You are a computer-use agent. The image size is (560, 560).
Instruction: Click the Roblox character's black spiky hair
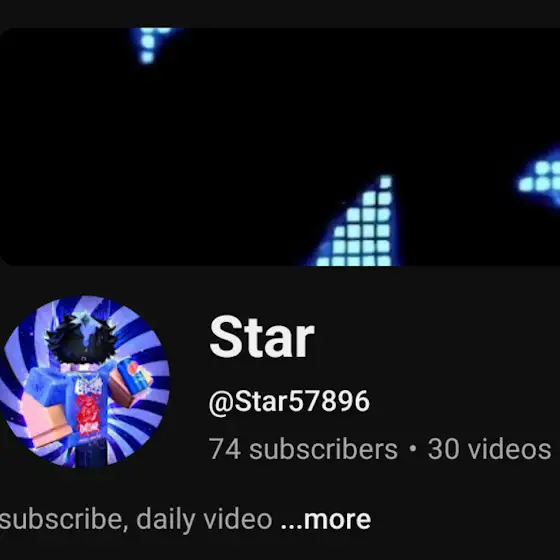pos(82,339)
